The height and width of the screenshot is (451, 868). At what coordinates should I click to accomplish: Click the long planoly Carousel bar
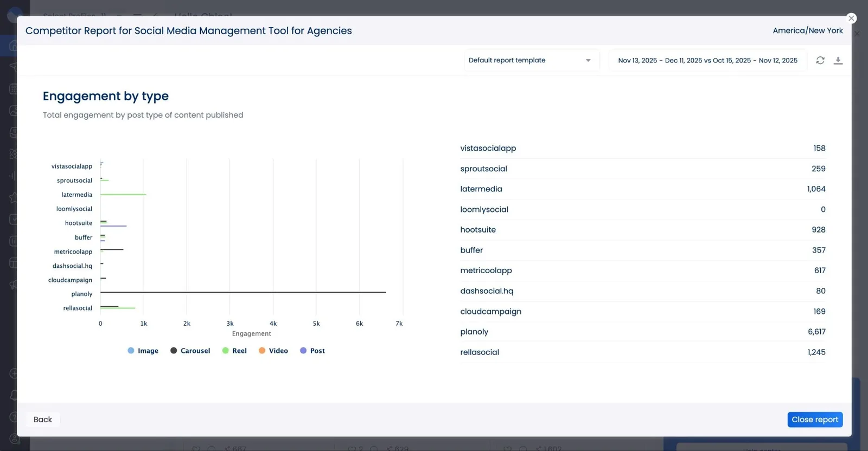click(x=243, y=292)
